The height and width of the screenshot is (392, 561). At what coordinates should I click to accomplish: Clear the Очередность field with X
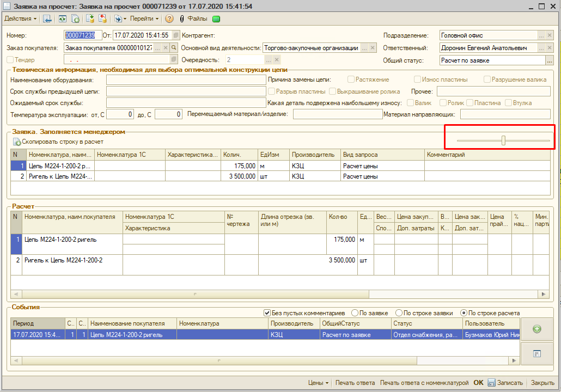(277, 60)
